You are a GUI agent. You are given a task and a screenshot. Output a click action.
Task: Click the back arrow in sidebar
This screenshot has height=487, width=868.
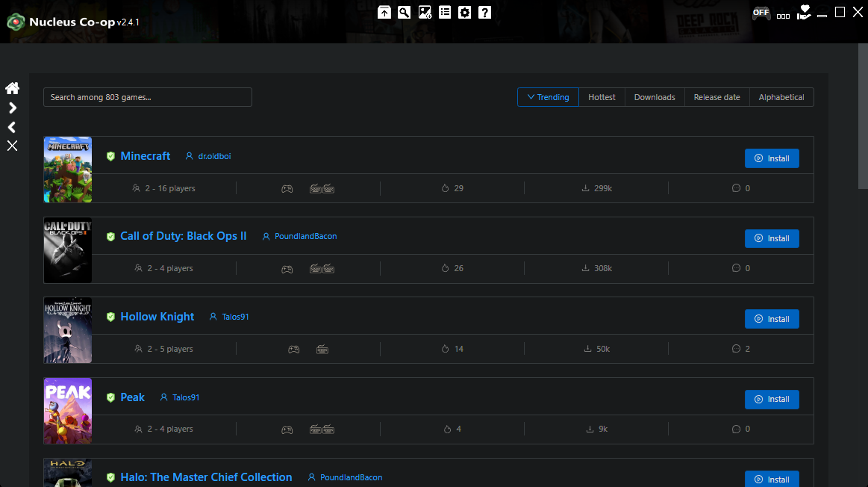pos(12,127)
